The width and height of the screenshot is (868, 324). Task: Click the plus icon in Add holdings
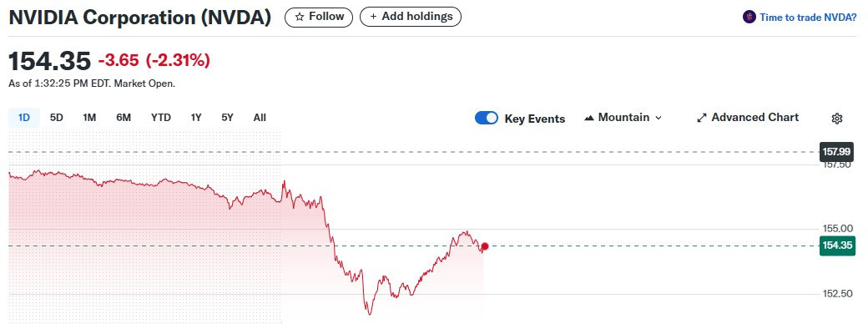point(374,18)
